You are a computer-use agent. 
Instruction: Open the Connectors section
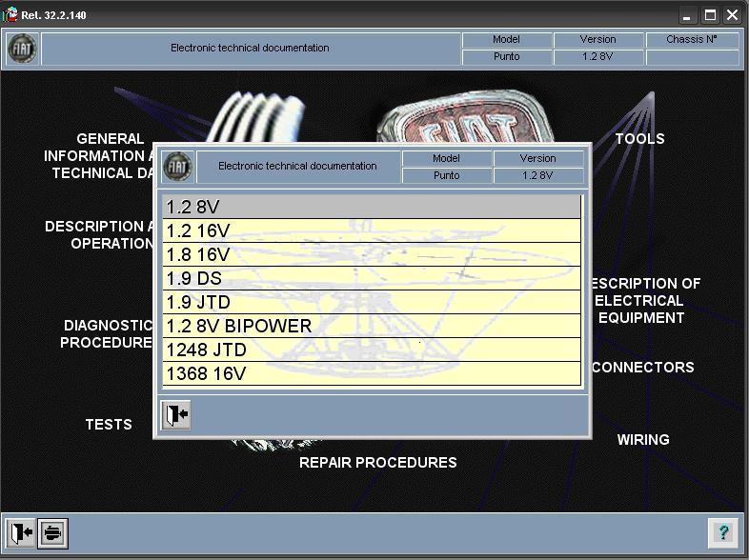point(643,368)
